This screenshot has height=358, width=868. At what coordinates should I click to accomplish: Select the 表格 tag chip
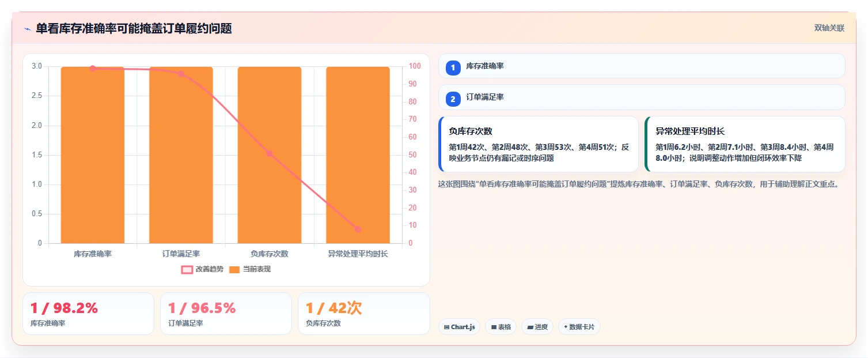click(501, 327)
